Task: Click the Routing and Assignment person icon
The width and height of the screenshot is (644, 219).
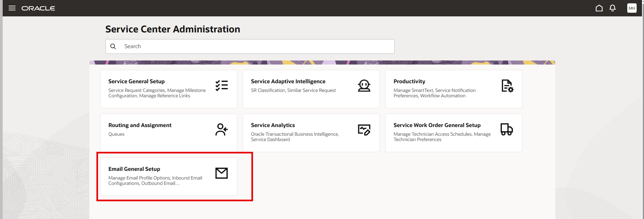Action: [222, 129]
